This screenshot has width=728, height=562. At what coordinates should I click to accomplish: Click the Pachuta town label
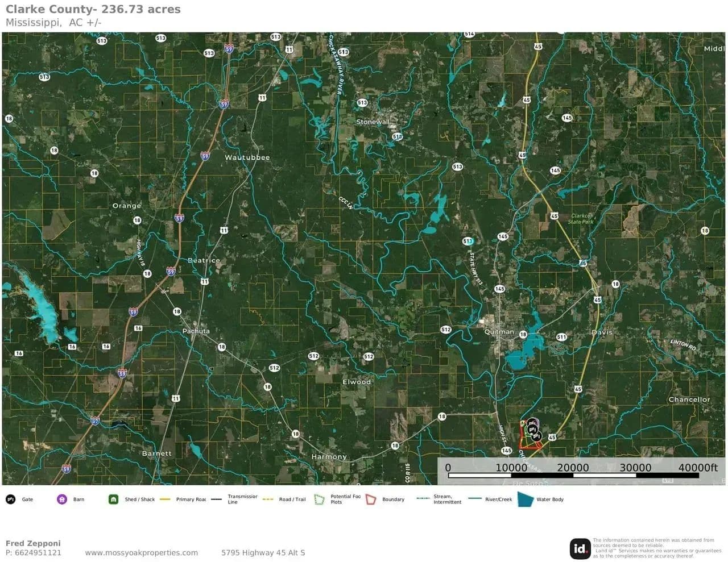click(196, 331)
